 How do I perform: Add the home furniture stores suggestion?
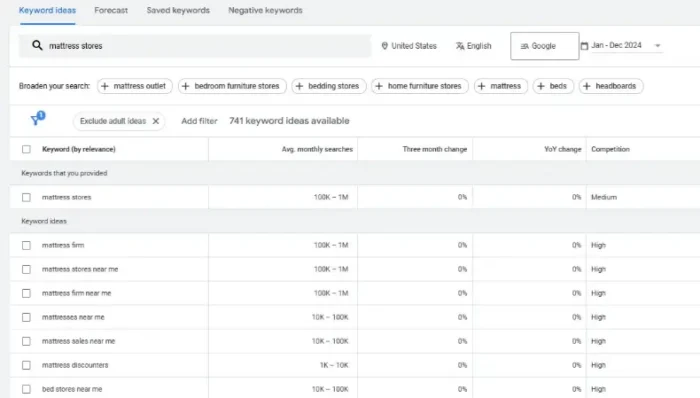click(x=420, y=86)
